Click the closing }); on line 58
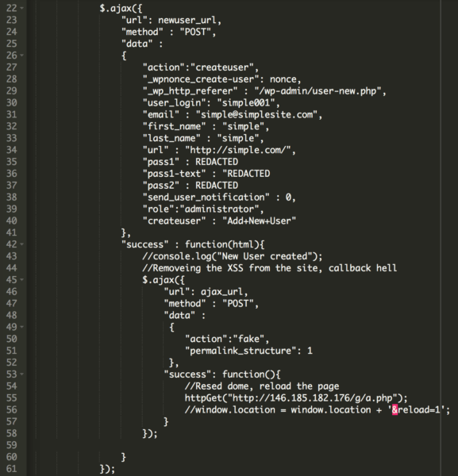 (x=150, y=433)
